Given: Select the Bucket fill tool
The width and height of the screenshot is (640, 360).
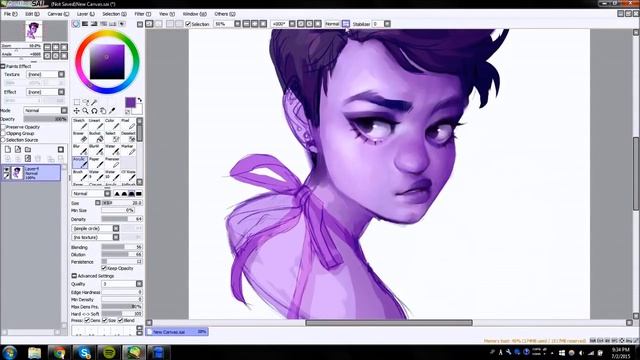Looking at the screenshot, I should tap(96, 137).
